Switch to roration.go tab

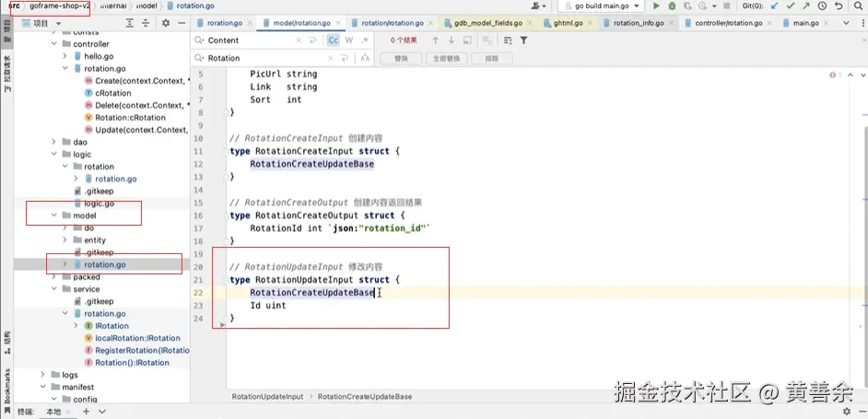tap(225, 23)
